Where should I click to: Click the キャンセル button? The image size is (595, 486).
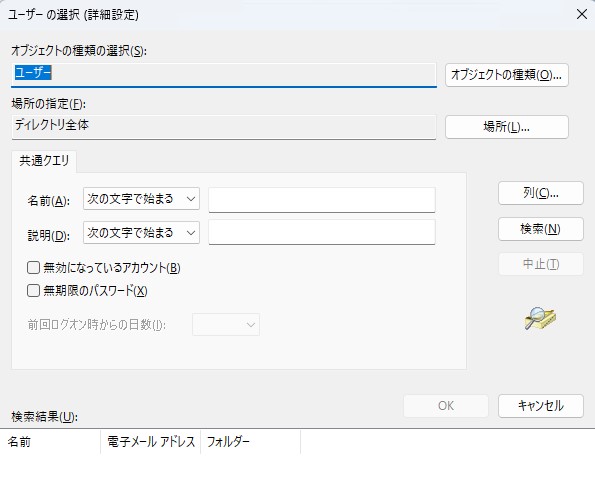[x=540, y=406]
